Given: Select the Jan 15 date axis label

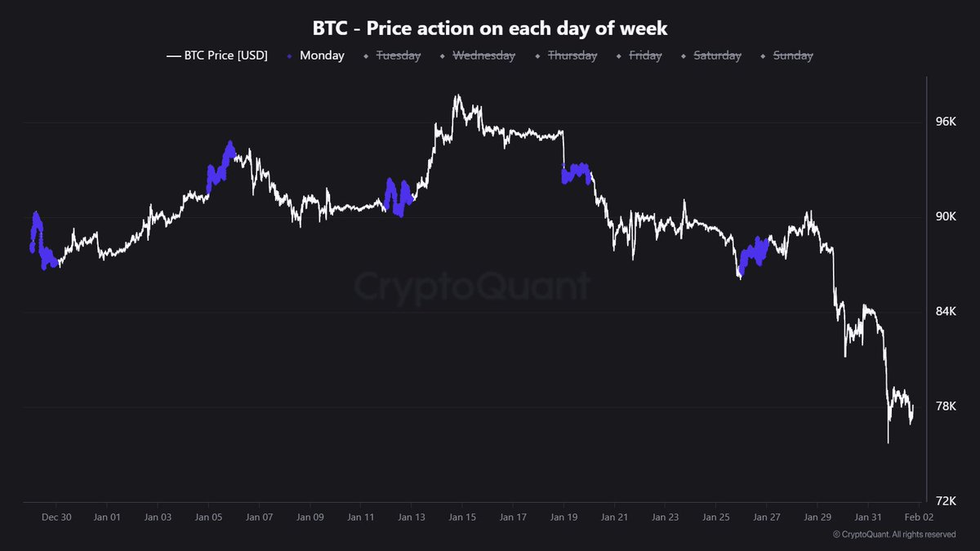Looking at the screenshot, I should pos(461,517).
